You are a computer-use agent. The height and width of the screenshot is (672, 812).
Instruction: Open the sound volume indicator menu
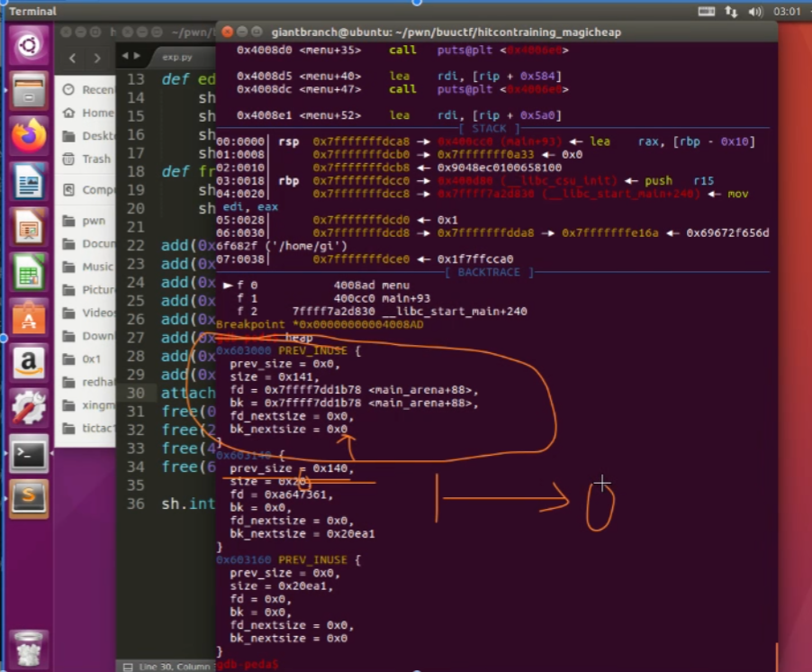[x=754, y=11]
